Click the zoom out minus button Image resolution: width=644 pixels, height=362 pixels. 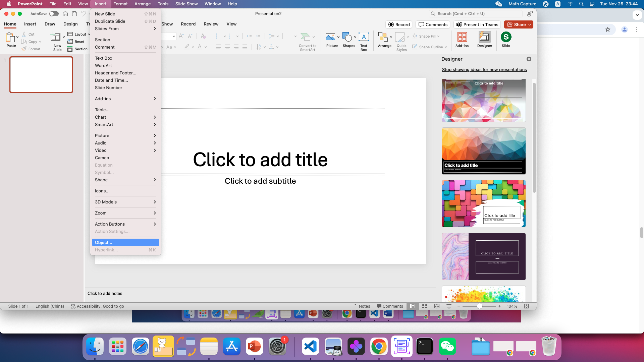pyautogui.click(x=459, y=306)
